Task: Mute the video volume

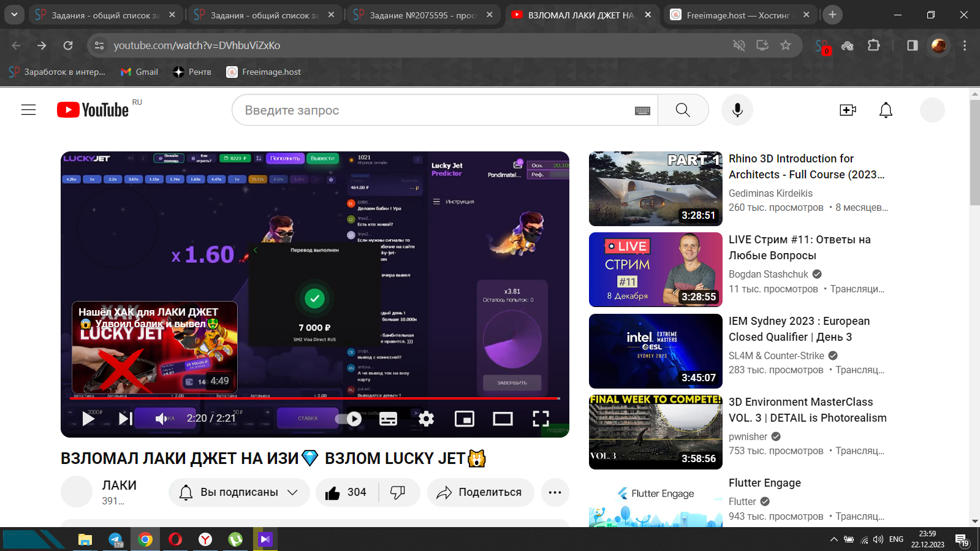Action: click(161, 418)
